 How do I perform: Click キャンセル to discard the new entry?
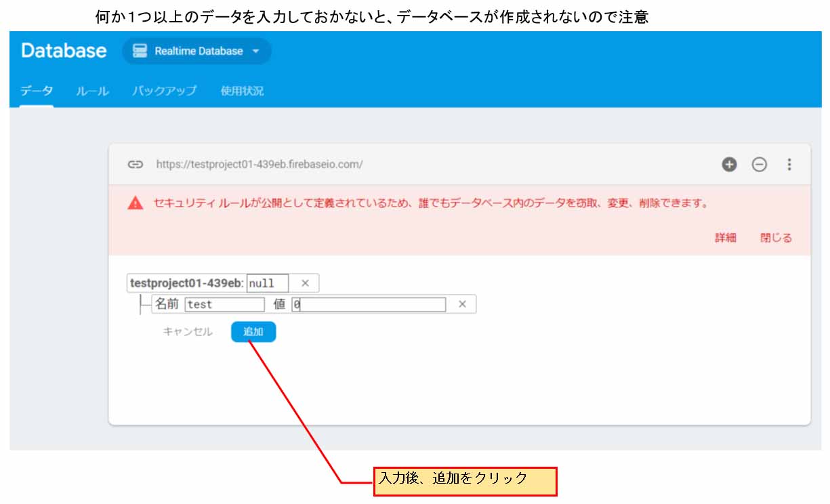(x=188, y=332)
